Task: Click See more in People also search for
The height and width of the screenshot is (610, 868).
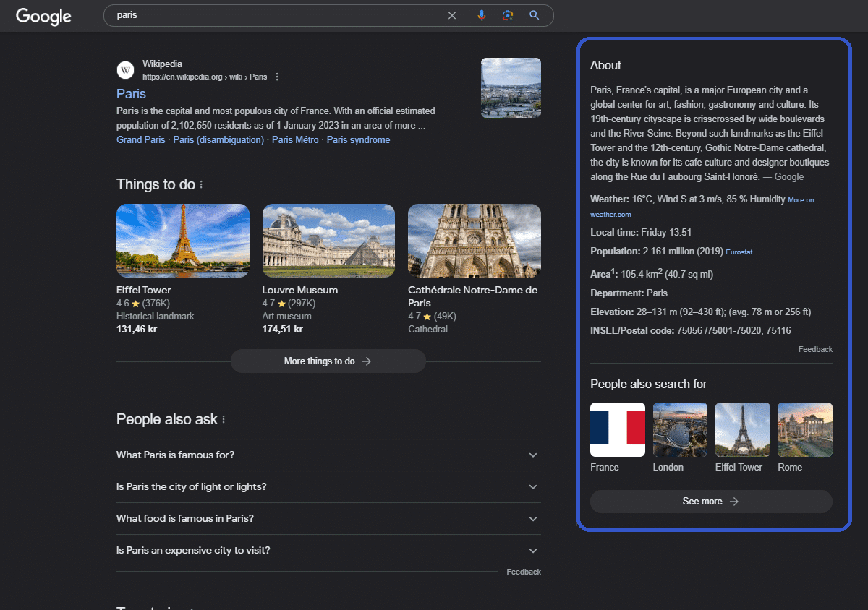Action: (x=711, y=502)
